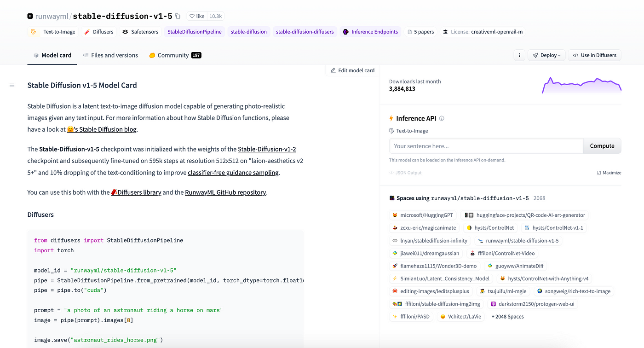Open the runwayml organization avatar icon
644x348 pixels.
coord(30,16)
